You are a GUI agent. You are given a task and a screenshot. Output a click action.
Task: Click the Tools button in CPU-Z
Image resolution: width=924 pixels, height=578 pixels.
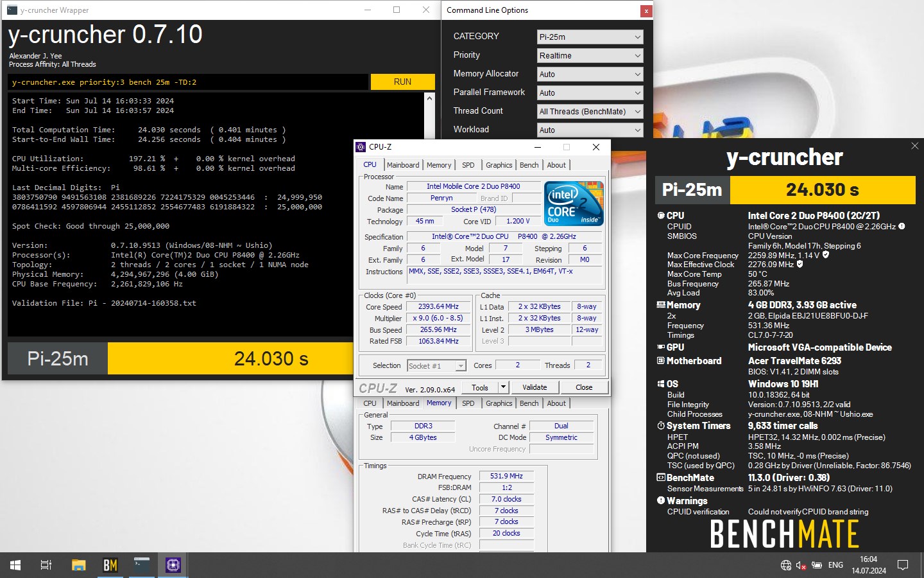[480, 387]
